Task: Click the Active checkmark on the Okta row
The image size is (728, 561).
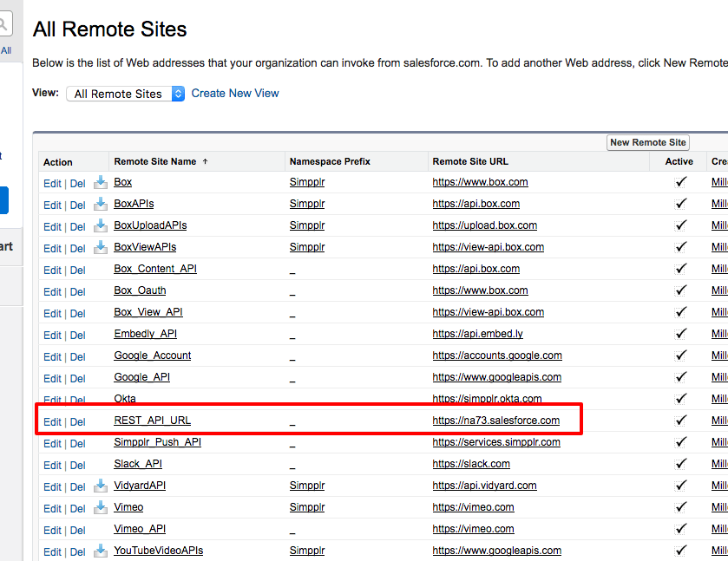Action: pos(681,399)
